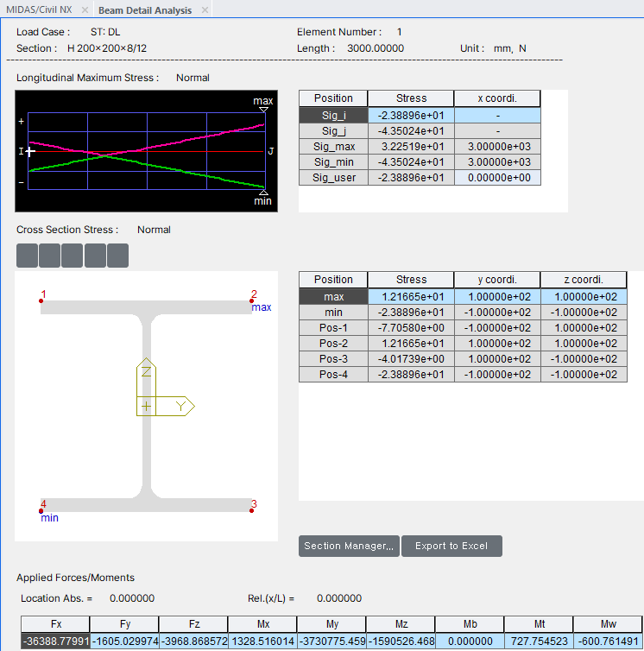Image resolution: width=644 pixels, height=651 pixels.
Task: Click the section name H 200×200×8/12
Action: pyautogui.click(x=107, y=48)
